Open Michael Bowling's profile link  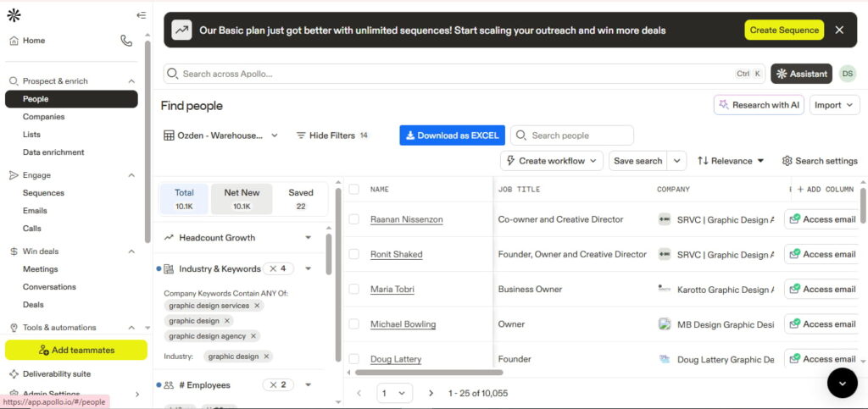[x=403, y=324]
